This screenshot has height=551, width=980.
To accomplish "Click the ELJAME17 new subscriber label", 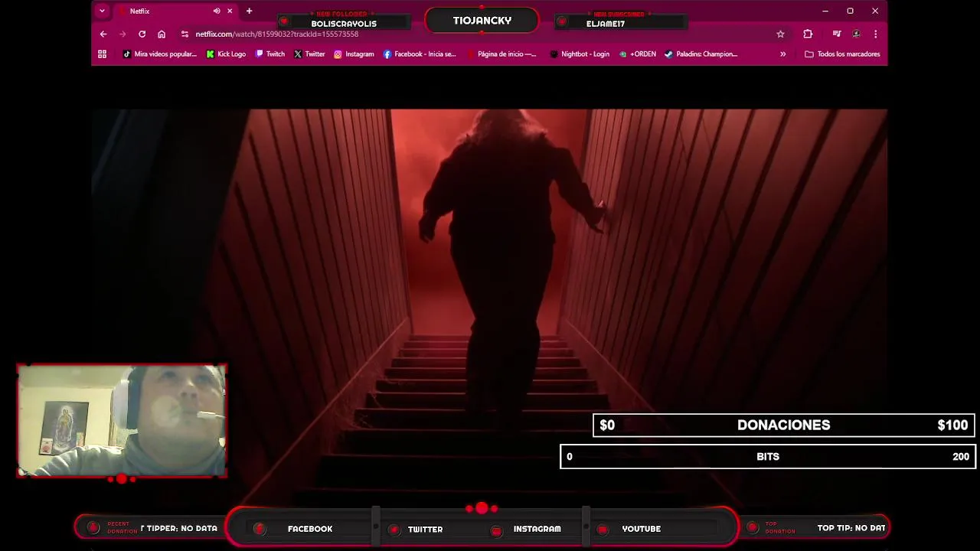I will 606,24.
